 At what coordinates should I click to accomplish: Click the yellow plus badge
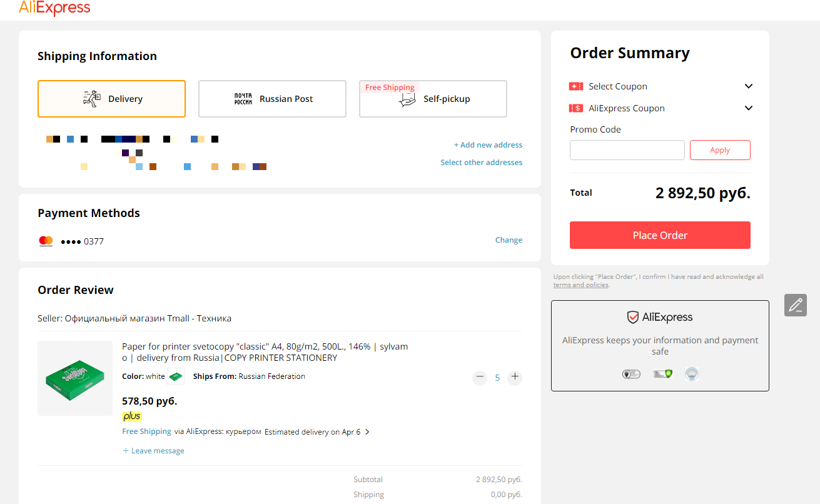(132, 416)
